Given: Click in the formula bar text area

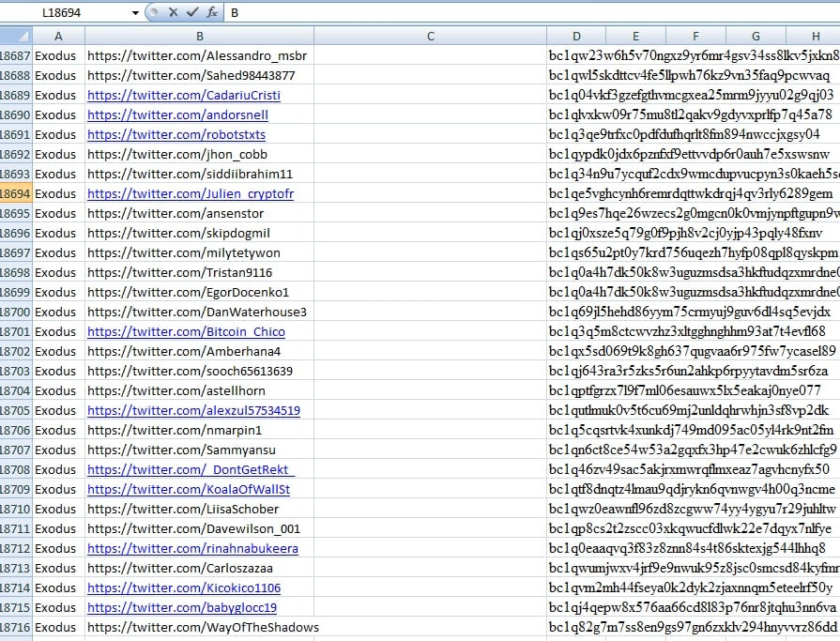Looking at the screenshot, I should click(x=526, y=13).
